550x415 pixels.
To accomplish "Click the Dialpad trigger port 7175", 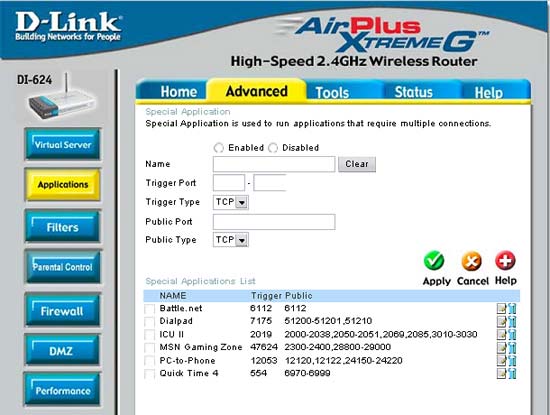I will point(261,321).
